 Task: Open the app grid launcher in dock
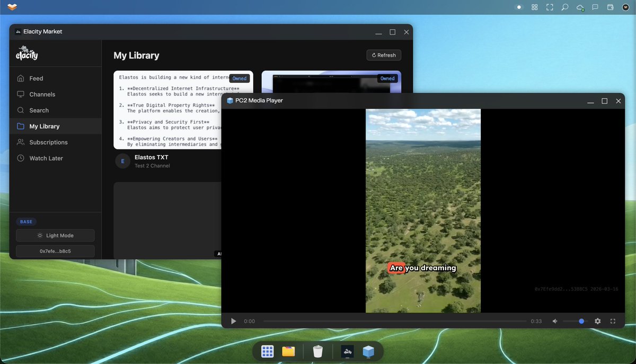[x=268, y=351]
